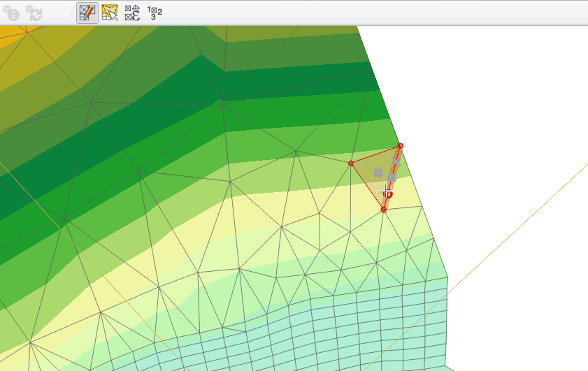Image resolution: width=588 pixels, height=371 pixels.
Task: Select bottom red vertex of highlighted triangle
Action: [x=384, y=210]
